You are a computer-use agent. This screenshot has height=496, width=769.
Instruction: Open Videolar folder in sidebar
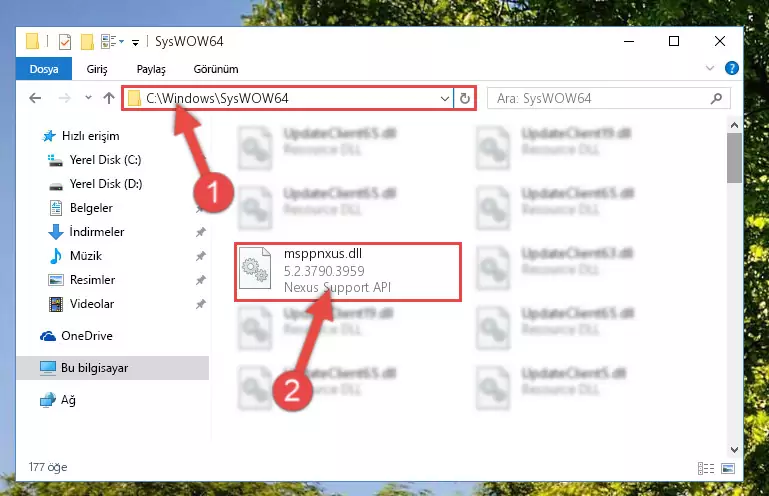81,304
